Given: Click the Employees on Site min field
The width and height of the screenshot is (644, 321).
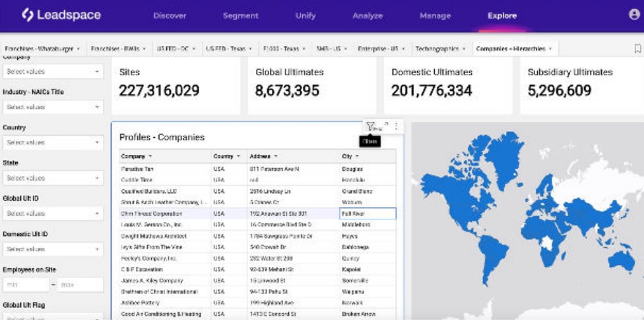Looking at the screenshot, I should [26, 285].
